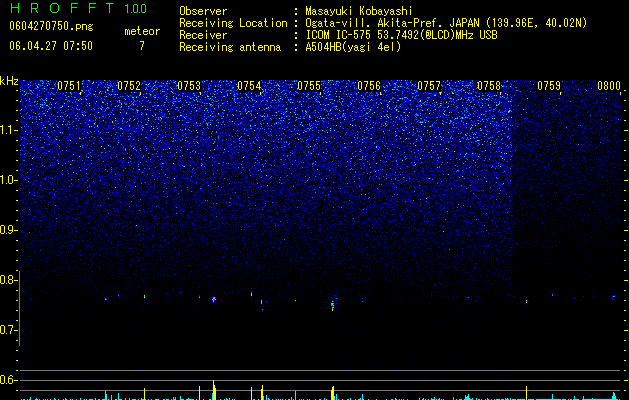Screen dimensions: 629x400
Task: Click the 0758 time marker
Action: 489,86
